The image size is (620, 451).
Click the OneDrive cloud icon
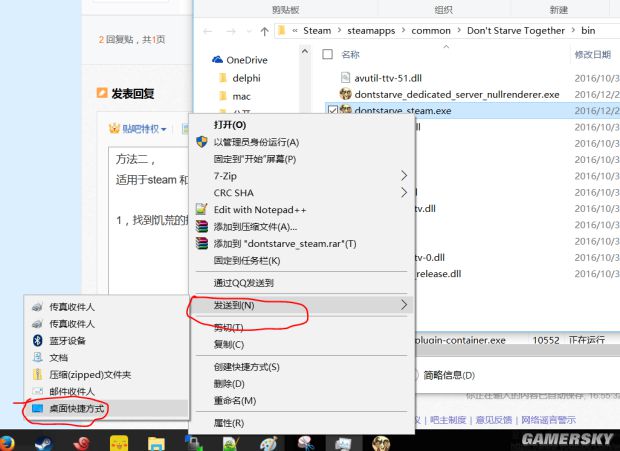[217, 60]
